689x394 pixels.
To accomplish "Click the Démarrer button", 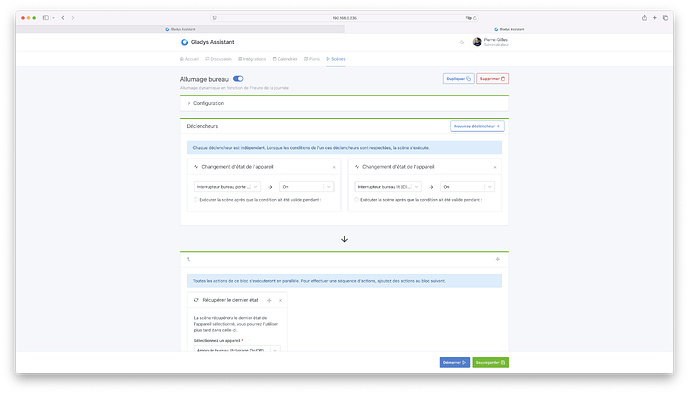I will coord(455,362).
